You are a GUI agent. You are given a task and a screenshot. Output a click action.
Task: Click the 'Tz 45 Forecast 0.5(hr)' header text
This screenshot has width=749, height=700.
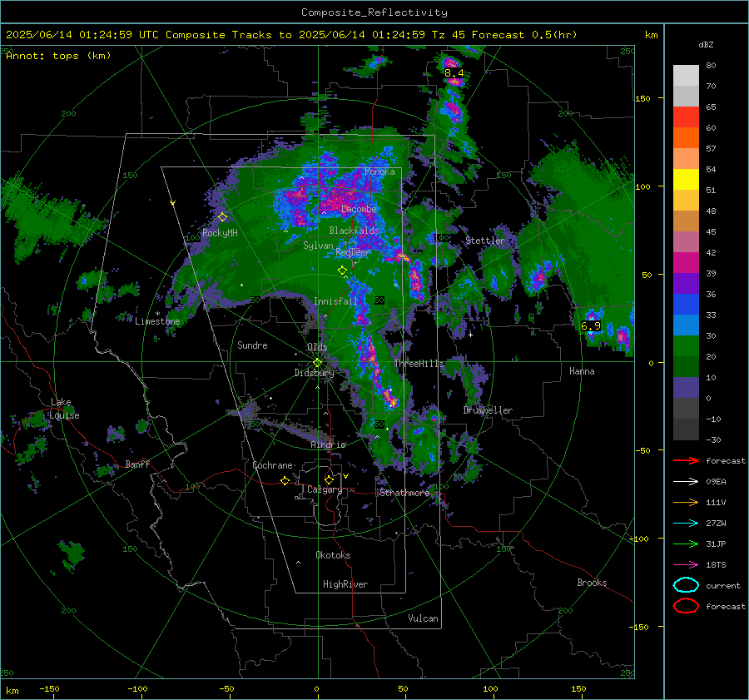coord(504,35)
